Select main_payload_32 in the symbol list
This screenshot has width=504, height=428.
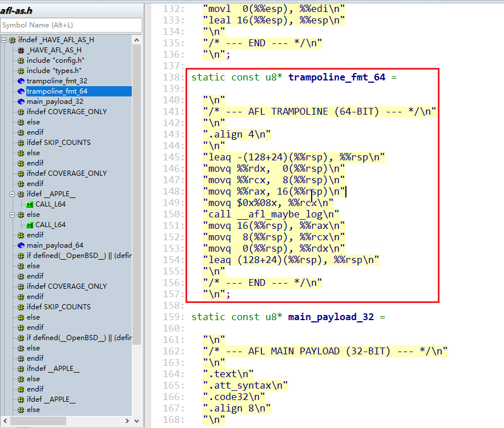pos(55,102)
